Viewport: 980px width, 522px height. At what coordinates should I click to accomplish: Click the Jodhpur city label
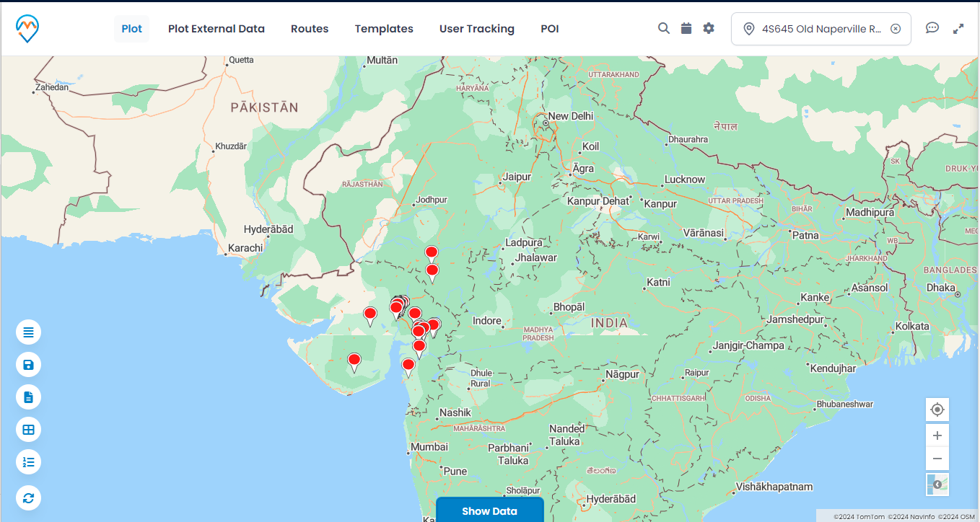[432, 200]
